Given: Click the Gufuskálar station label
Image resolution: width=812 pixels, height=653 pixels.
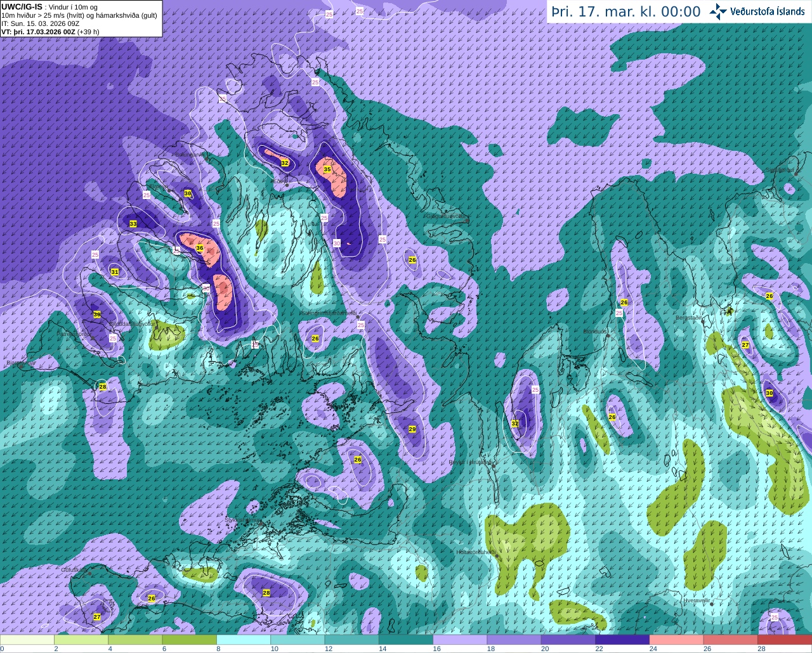Looking at the screenshot, I should click(x=74, y=570).
